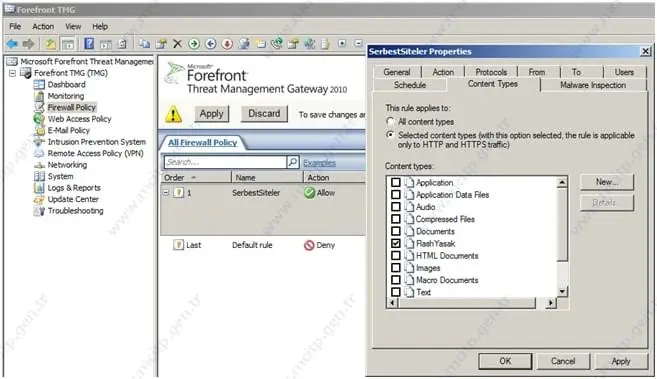Click the New... content type button
The image size is (657, 379).
click(607, 182)
